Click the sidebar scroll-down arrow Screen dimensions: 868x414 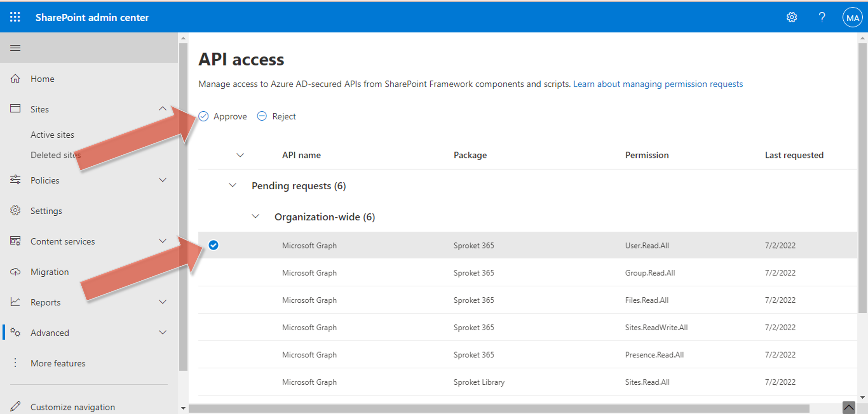(183, 408)
